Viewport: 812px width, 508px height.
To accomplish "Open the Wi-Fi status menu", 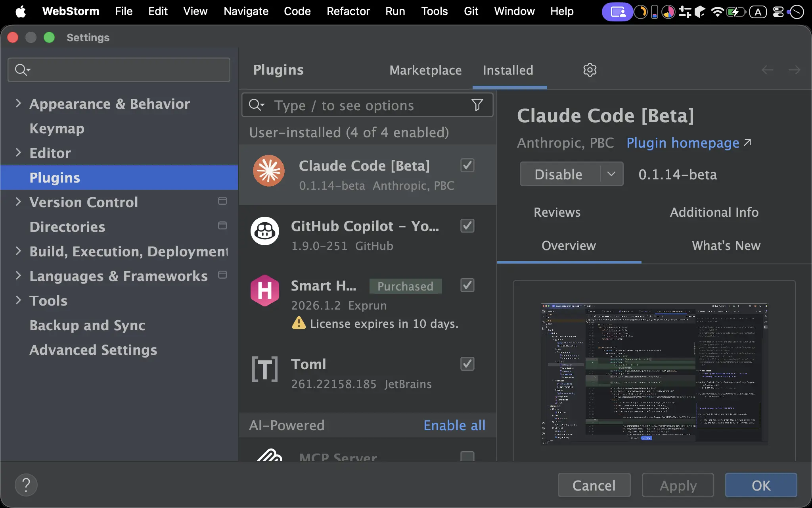I will click(x=717, y=12).
